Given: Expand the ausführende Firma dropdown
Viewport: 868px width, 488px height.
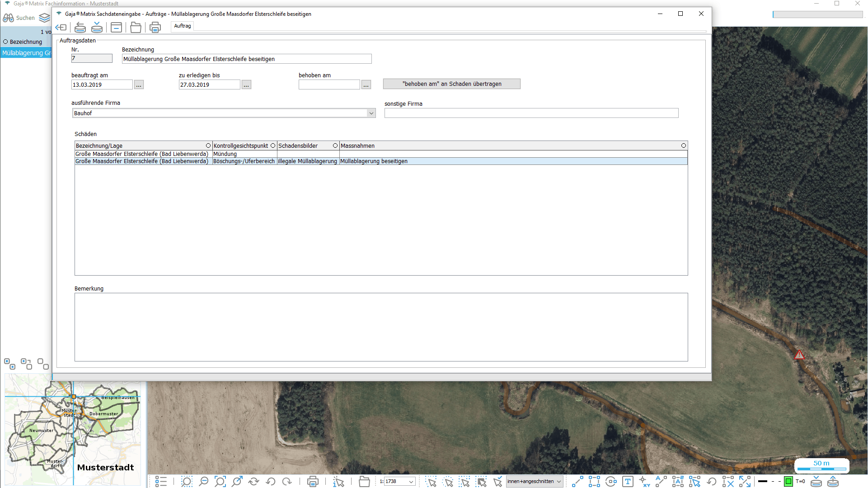Looking at the screenshot, I should coord(371,113).
